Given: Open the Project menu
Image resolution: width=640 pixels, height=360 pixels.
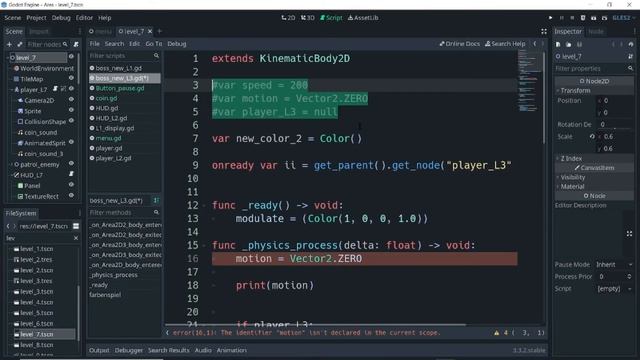Looking at the screenshot, I should pos(36,18).
